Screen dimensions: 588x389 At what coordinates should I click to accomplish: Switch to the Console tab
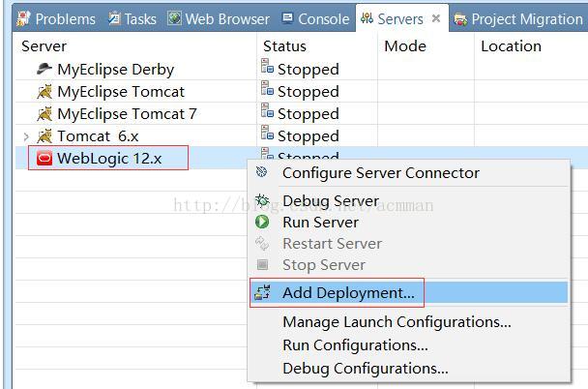pos(315,18)
